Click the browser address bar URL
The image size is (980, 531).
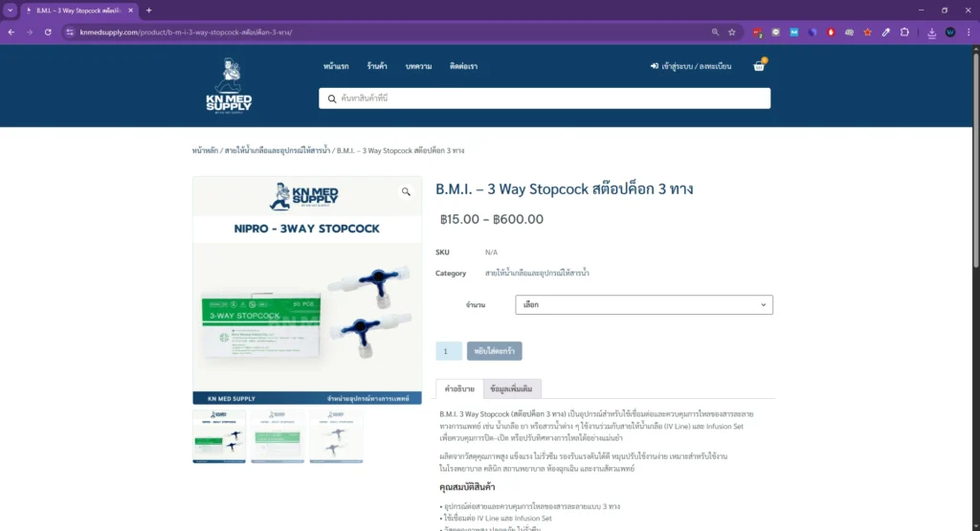click(x=186, y=32)
